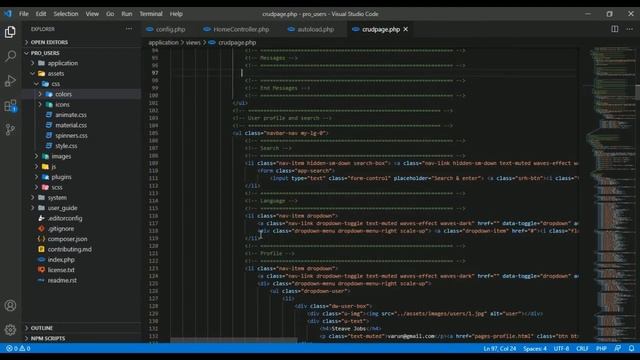Open the Run and Debug view
Viewport: 640px width, 360px height.
pos(10,80)
